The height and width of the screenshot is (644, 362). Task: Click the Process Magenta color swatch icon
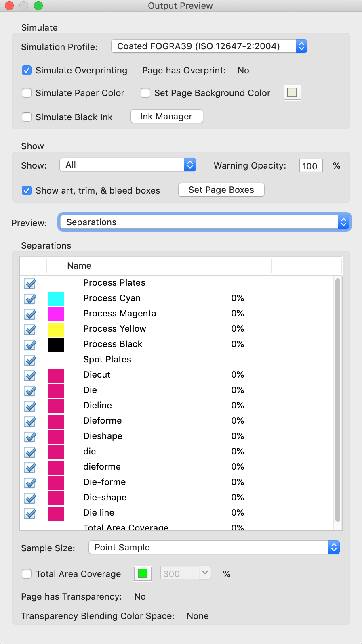56,314
